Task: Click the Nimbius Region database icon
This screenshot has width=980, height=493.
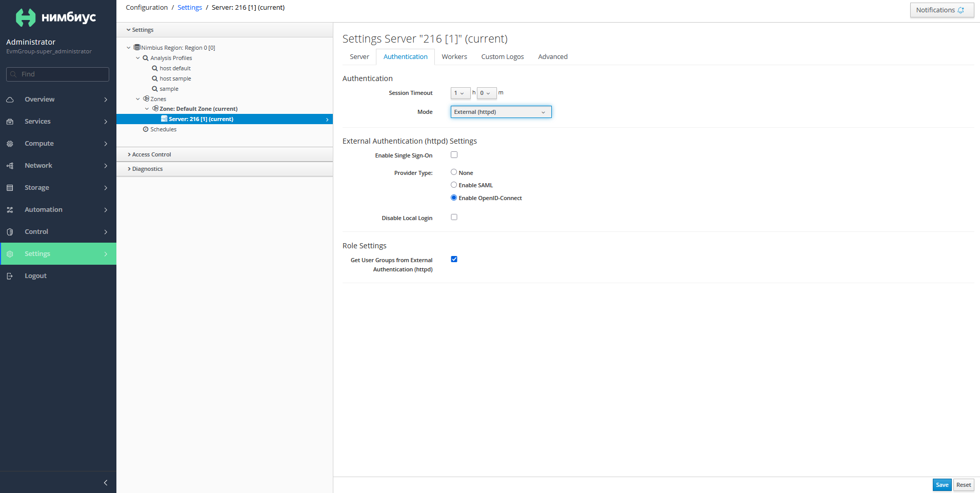Action: click(x=137, y=47)
